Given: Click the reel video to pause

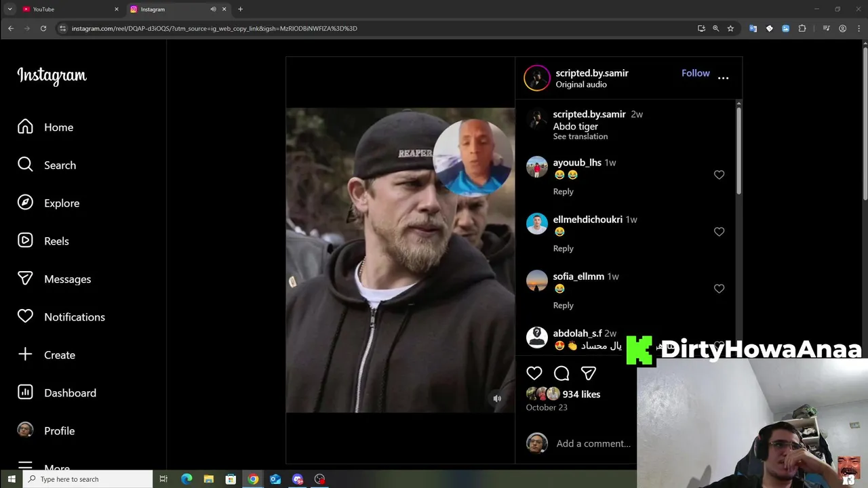Looking at the screenshot, I should coord(400,260).
